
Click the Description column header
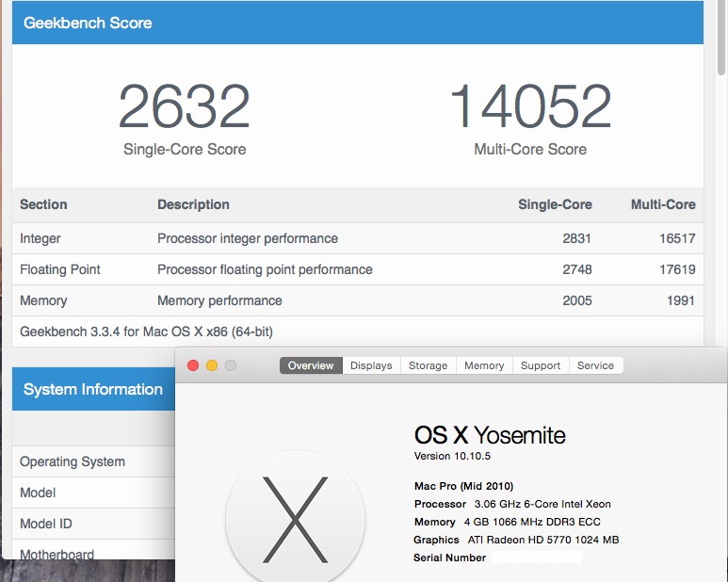[193, 204]
